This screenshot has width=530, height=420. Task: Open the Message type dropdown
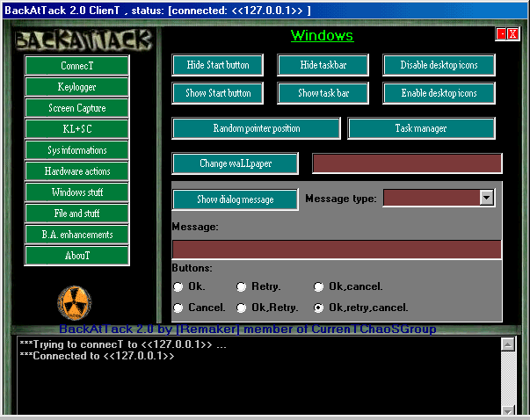[x=487, y=199]
